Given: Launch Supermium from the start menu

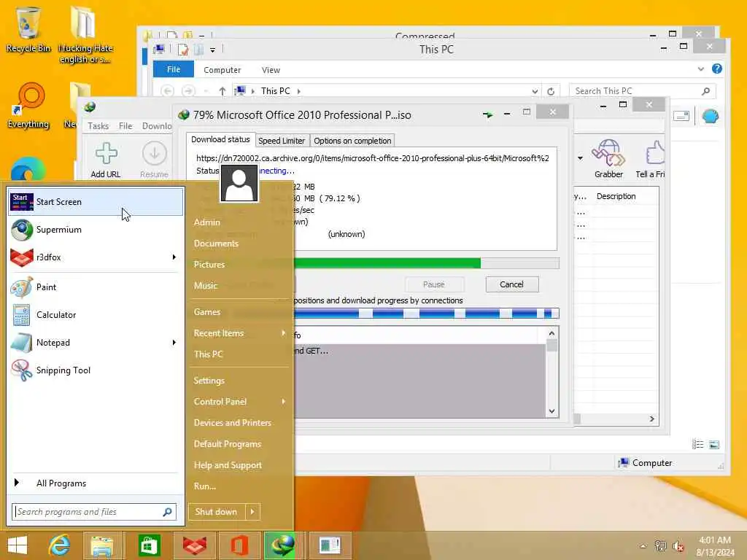Looking at the screenshot, I should [x=96, y=230].
